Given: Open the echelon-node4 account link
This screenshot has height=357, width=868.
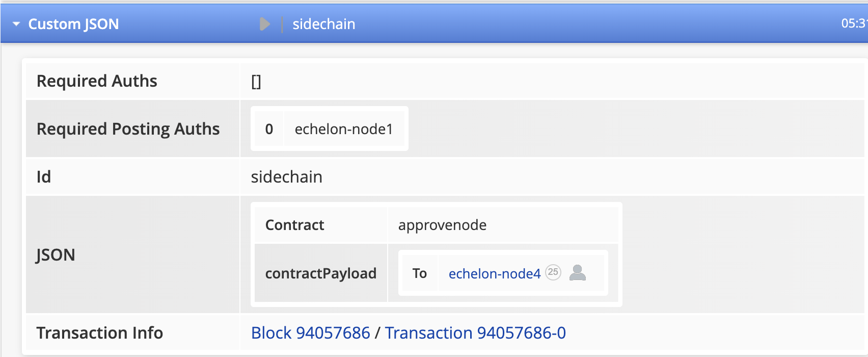Looking at the screenshot, I should (x=494, y=274).
